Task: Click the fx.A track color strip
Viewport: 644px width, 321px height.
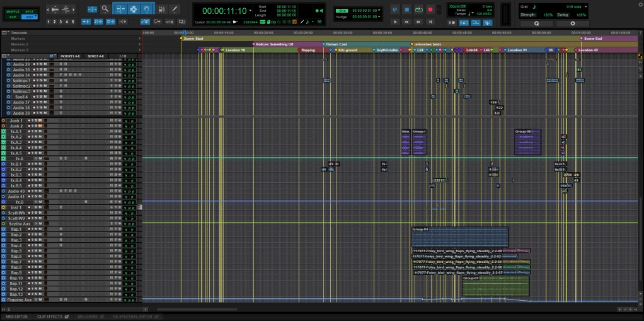Action: point(3,158)
